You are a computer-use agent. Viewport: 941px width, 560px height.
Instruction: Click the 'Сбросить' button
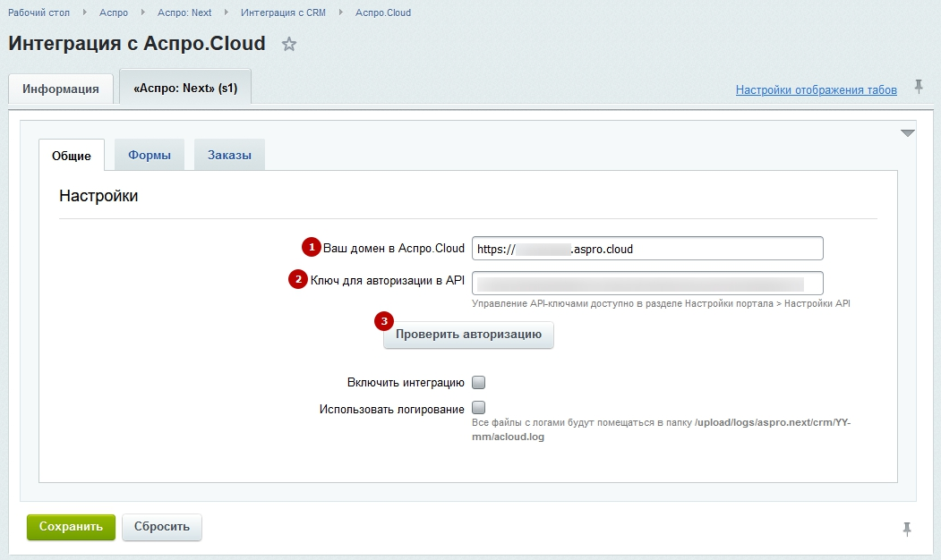pos(162,527)
